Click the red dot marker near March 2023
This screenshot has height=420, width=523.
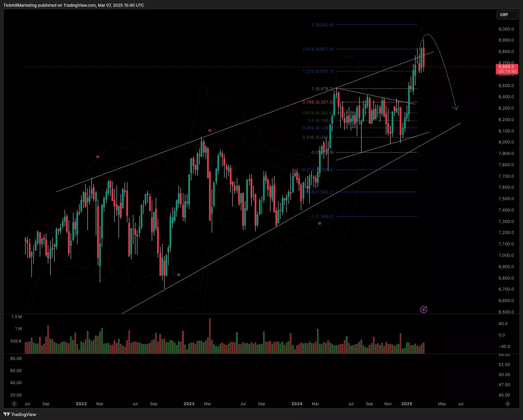pyautogui.click(x=210, y=130)
